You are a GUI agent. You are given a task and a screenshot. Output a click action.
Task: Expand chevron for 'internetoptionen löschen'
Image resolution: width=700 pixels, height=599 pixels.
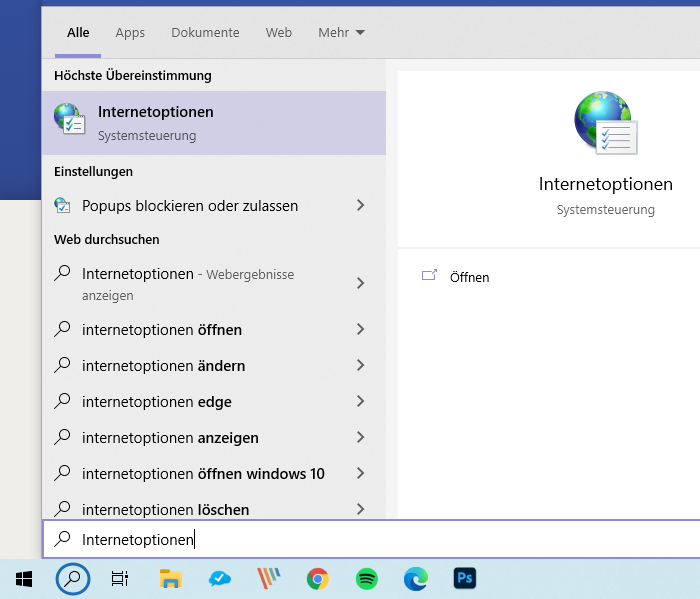pos(360,509)
